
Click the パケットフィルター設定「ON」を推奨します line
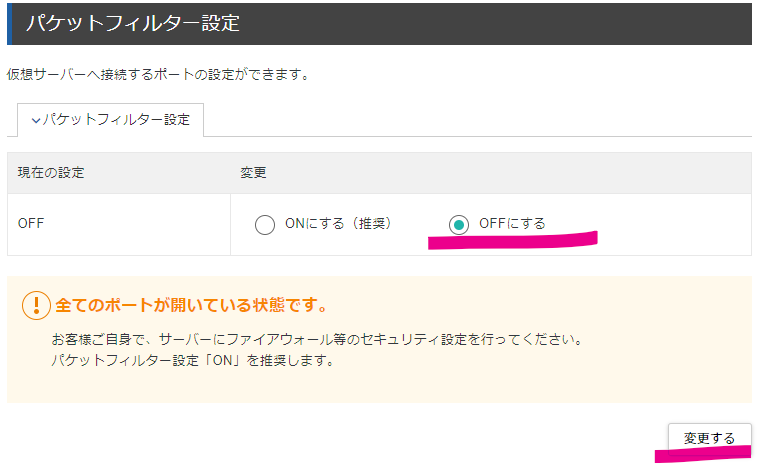click(x=193, y=360)
